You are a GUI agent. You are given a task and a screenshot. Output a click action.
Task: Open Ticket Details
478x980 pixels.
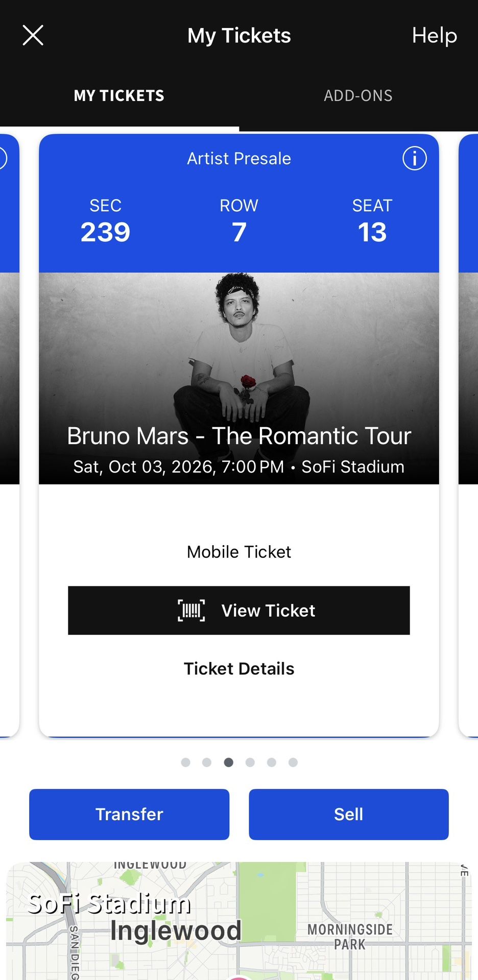click(x=239, y=669)
